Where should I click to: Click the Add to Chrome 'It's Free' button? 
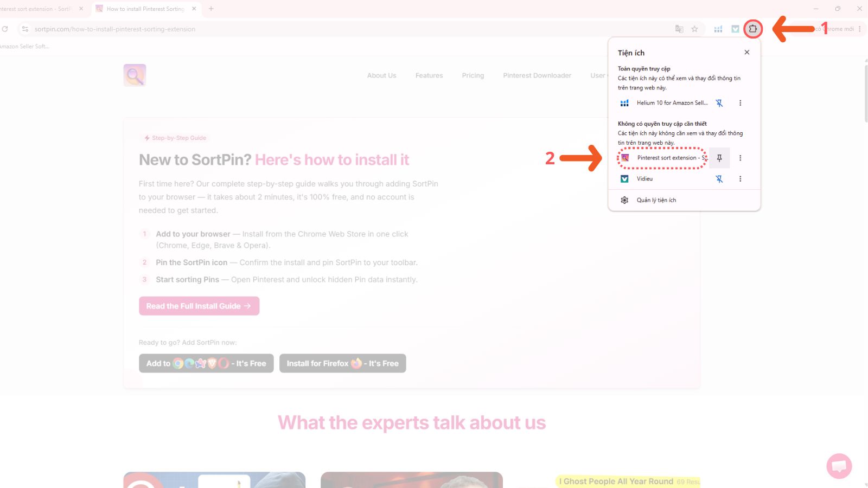206,363
